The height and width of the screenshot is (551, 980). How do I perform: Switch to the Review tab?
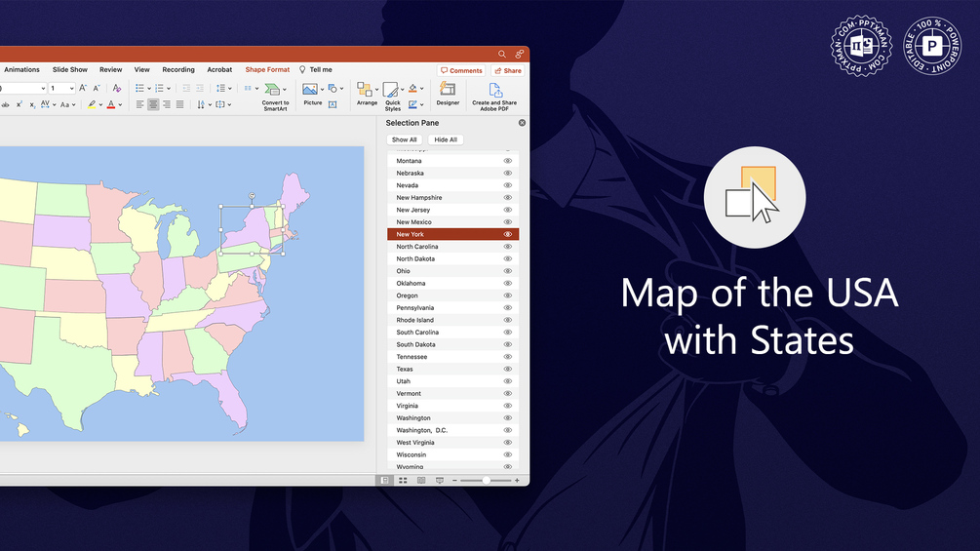(x=110, y=70)
